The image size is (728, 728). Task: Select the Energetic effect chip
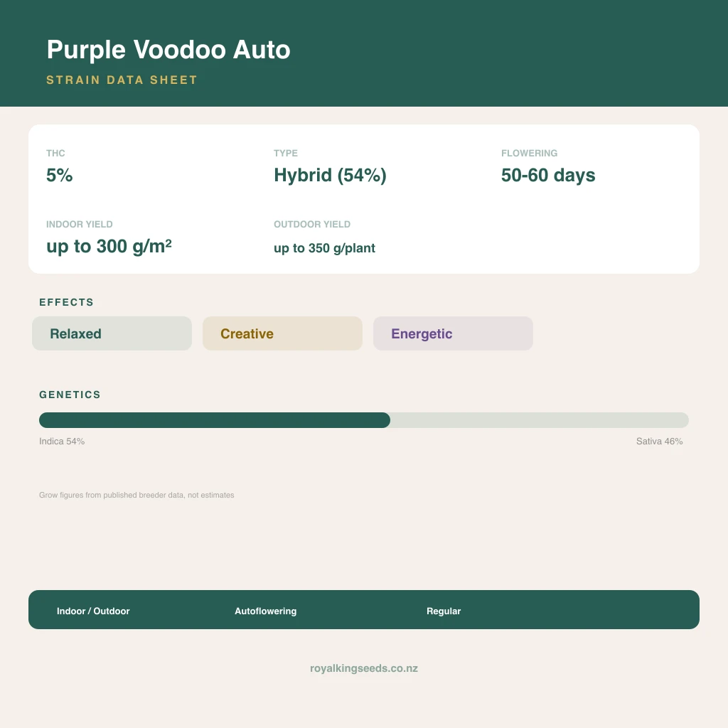pyautogui.click(x=453, y=333)
